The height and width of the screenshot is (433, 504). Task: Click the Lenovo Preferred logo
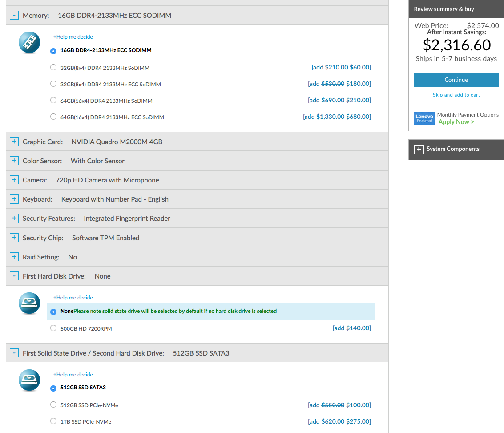[x=424, y=118]
